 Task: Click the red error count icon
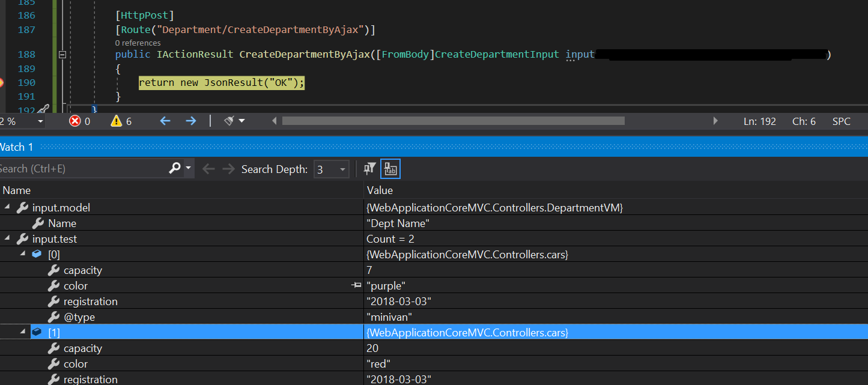tap(75, 121)
